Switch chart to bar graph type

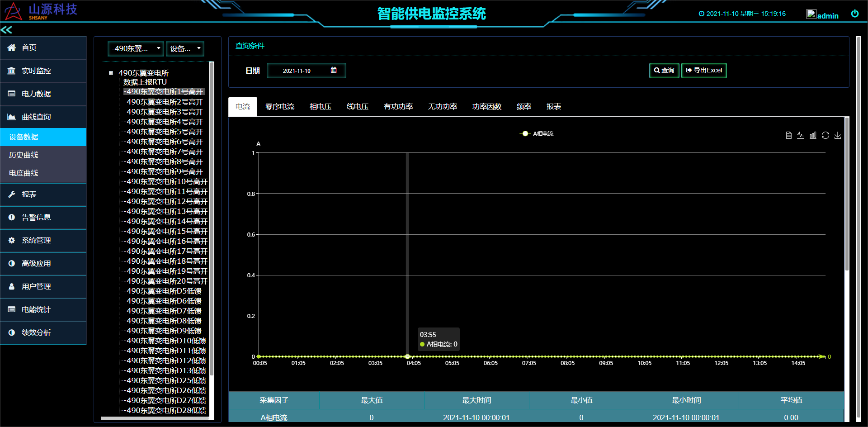pos(813,135)
